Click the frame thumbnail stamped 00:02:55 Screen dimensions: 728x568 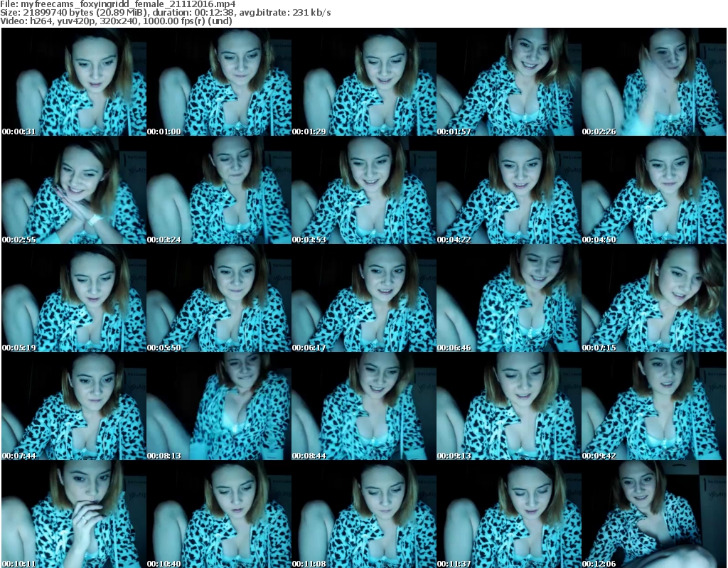(74, 190)
